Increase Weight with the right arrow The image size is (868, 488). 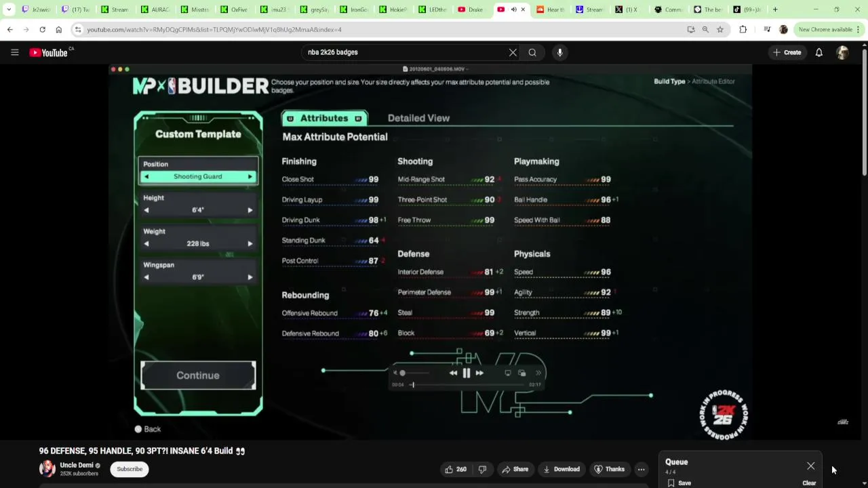pyautogui.click(x=250, y=243)
